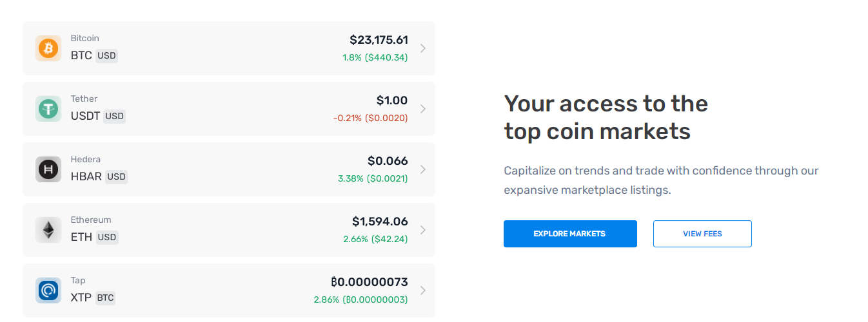Click the blue Tap XTP icon
The image size is (868, 322).
(48, 290)
